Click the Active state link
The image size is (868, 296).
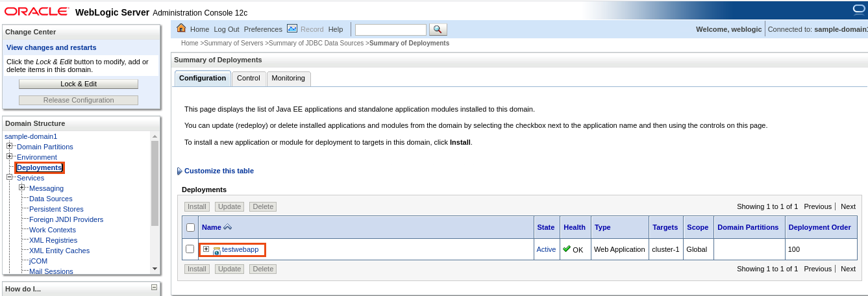[546, 249]
